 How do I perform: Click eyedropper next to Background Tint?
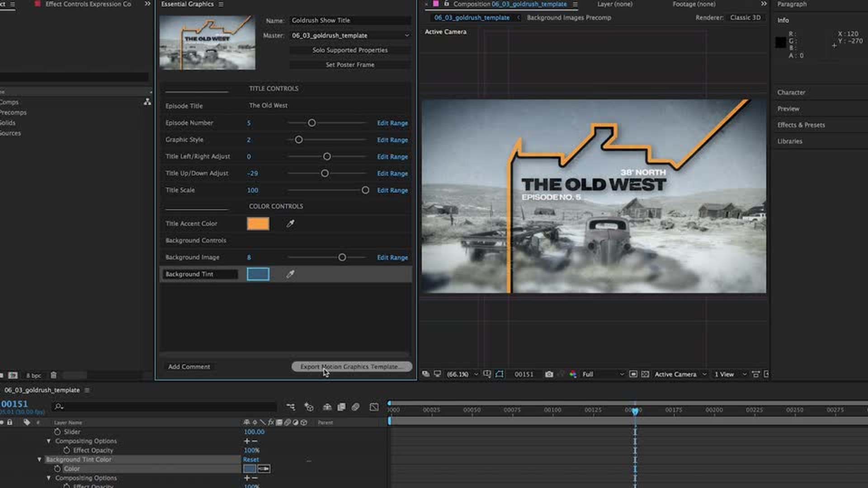(290, 274)
